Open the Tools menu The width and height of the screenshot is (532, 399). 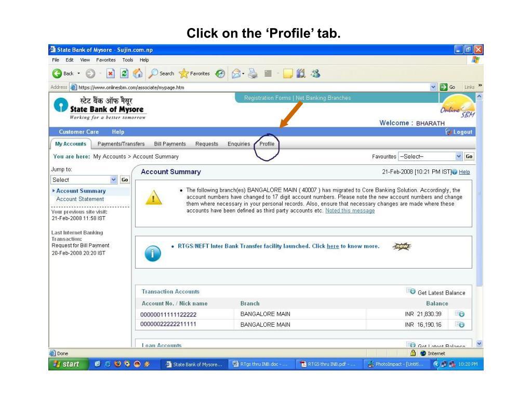(128, 60)
